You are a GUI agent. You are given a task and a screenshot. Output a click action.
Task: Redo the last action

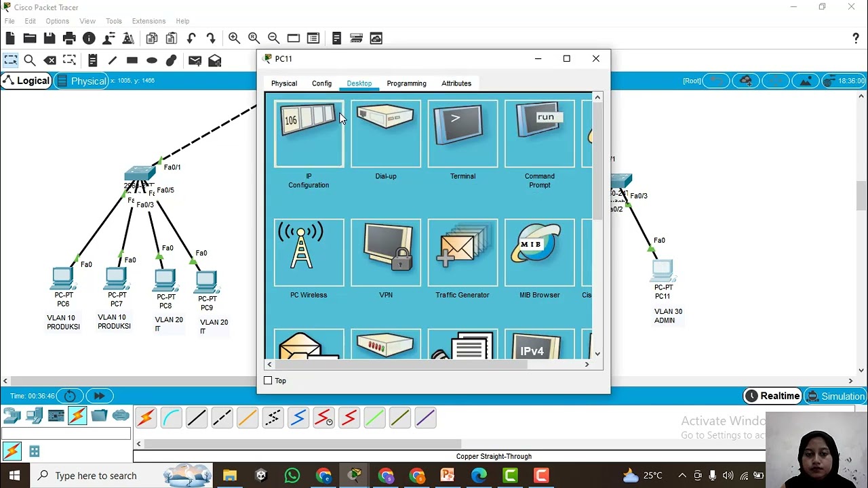(x=211, y=39)
